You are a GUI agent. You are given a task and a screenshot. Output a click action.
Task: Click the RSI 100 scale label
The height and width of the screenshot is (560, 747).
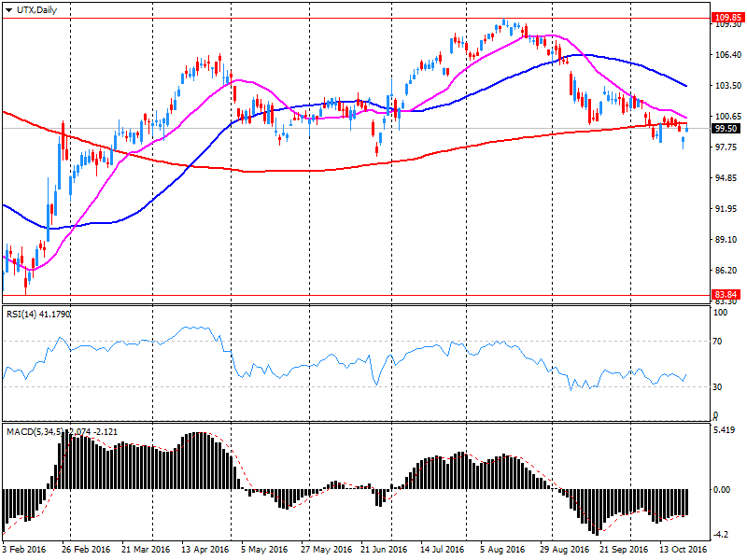721,313
